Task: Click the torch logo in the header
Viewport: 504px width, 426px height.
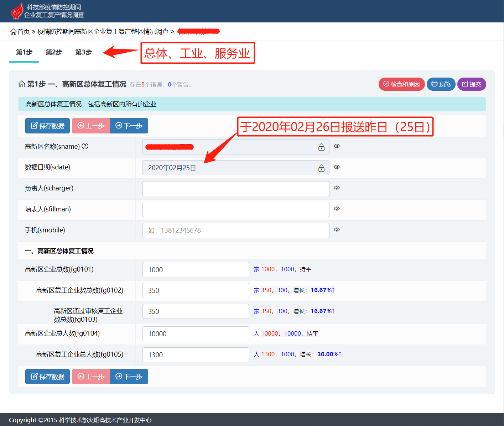Action: coord(17,11)
